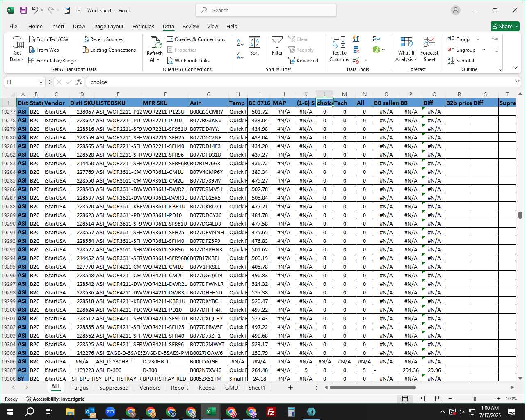Image resolution: width=525 pixels, height=420 pixels.
Task: Launch Text to Columns wizard
Action: coord(339,49)
